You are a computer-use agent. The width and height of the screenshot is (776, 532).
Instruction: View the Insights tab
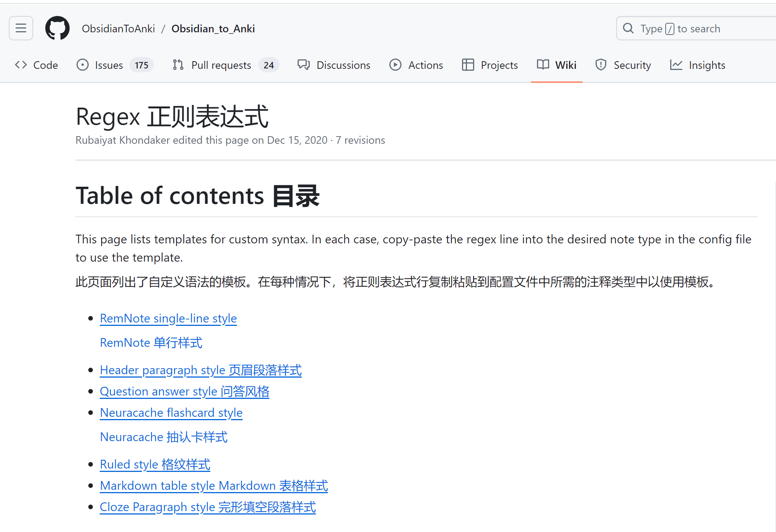point(698,65)
